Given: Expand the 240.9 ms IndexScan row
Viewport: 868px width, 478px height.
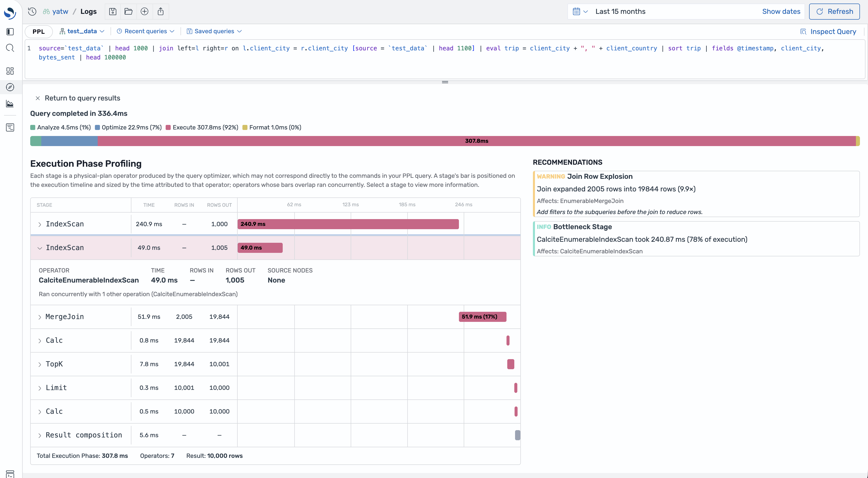Looking at the screenshot, I should 40,224.
